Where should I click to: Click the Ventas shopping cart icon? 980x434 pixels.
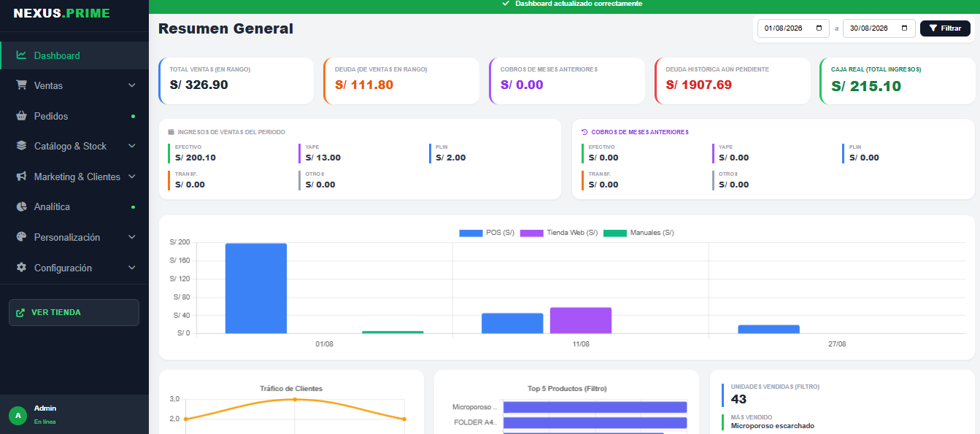coord(21,85)
